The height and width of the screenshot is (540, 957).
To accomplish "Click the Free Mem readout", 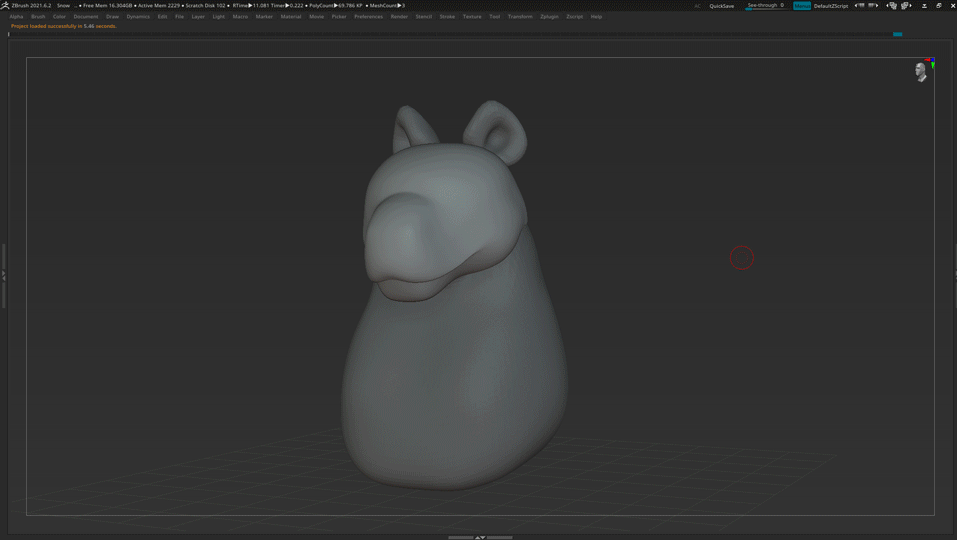I will point(107,5).
